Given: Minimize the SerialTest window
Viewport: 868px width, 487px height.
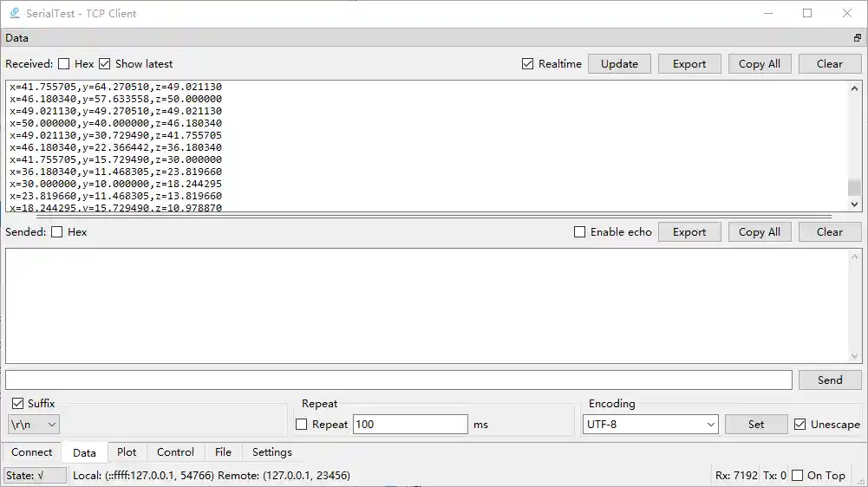Looking at the screenshot, I should pos(767,13).
